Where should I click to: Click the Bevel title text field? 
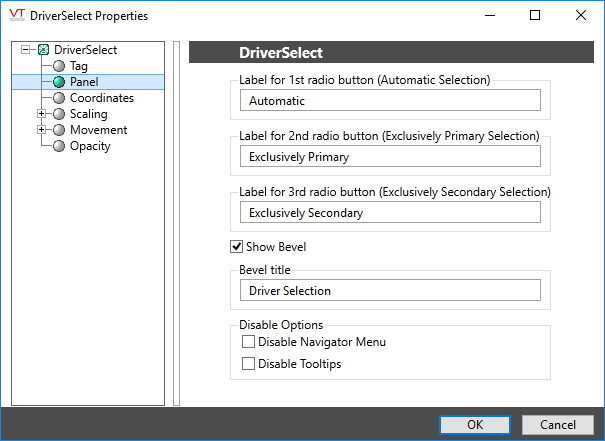click(x=390, y=291)
